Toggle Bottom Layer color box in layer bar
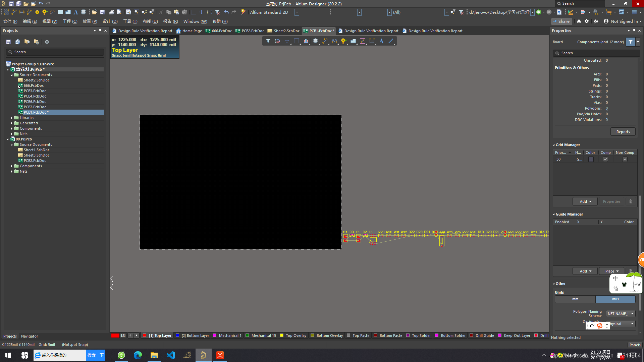The width and height of the screenshot is (644, 362). [177, 335]
